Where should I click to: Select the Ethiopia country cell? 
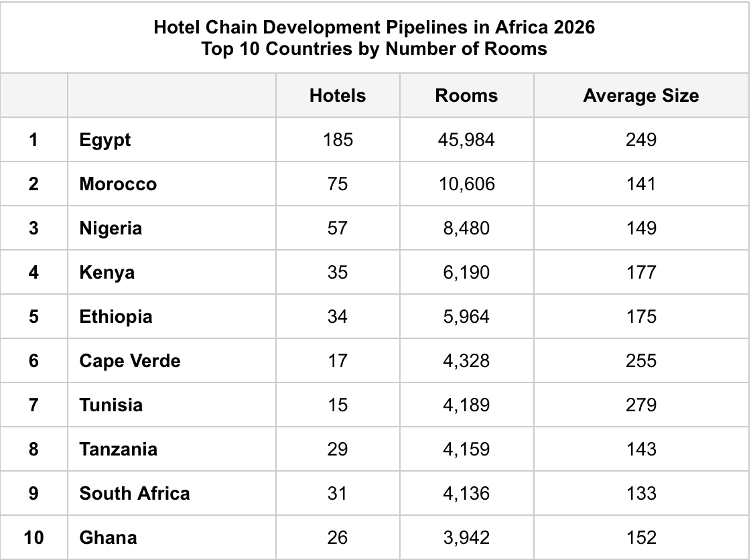coord(116,316)
